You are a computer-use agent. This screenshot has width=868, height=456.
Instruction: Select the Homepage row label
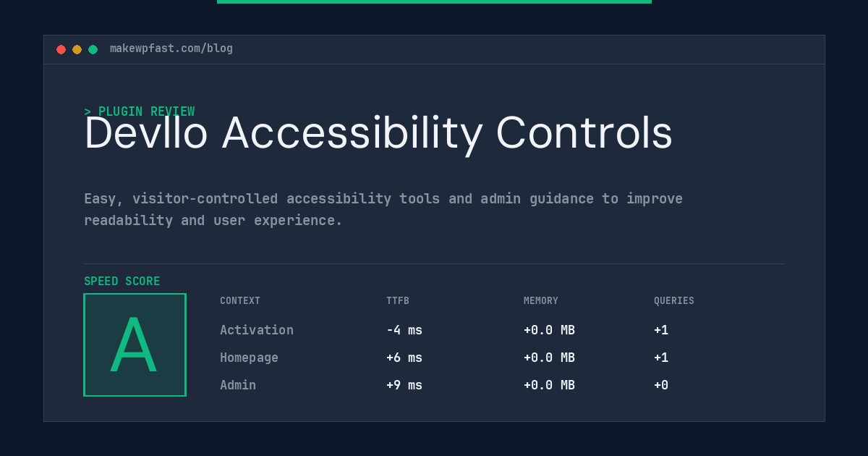coord(249,358)
